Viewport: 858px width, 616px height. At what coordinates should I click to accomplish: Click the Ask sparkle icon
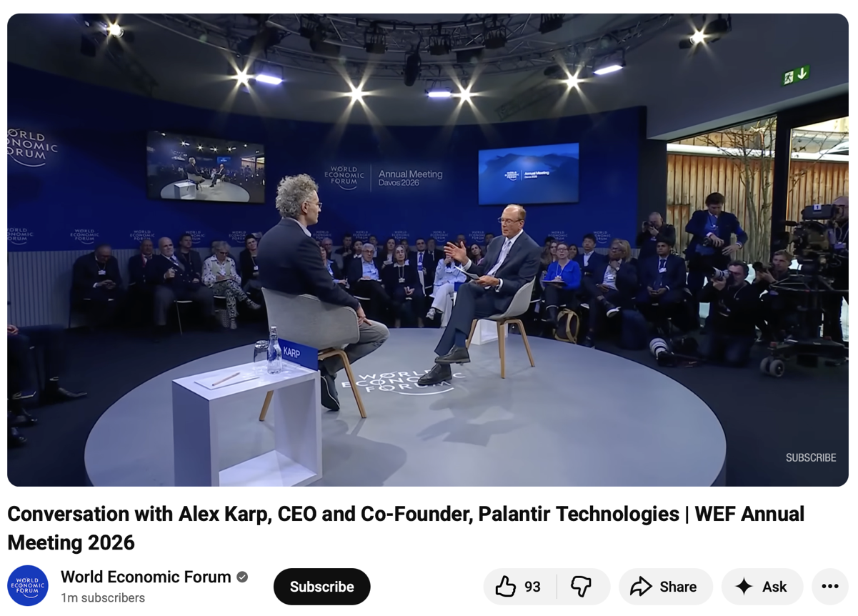click(x=744, y=587)
